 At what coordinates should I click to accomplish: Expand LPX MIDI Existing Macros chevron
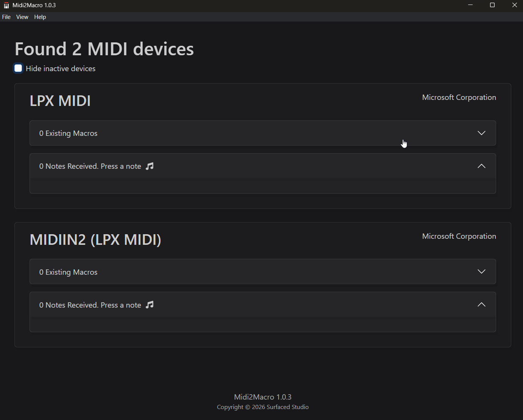point(481,133)
